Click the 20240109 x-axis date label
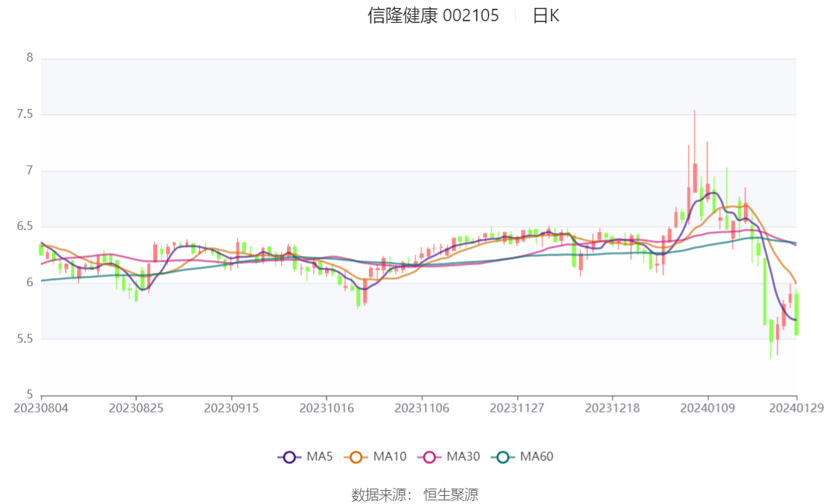The height and width of the screenshot is (504, 830). [708, 408]
